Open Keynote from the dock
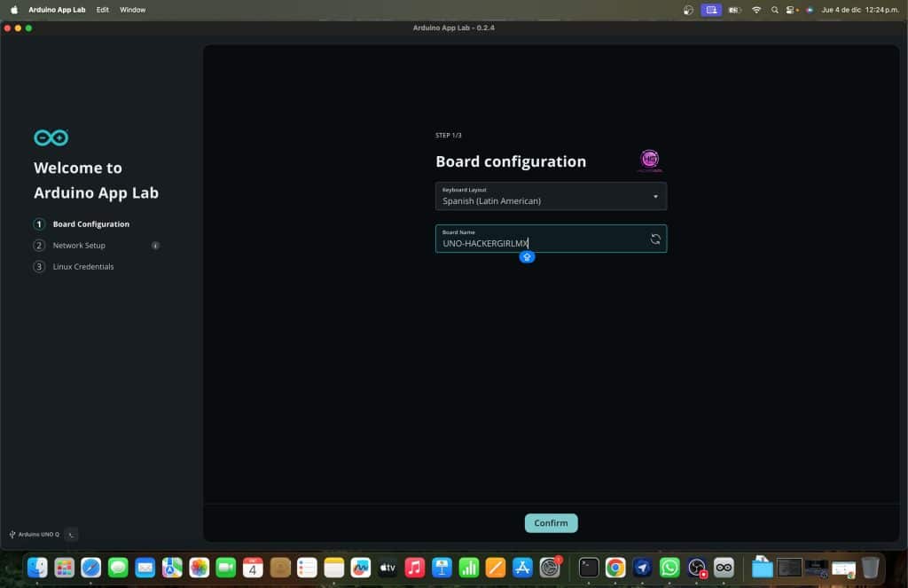 [x=442, y=568]
